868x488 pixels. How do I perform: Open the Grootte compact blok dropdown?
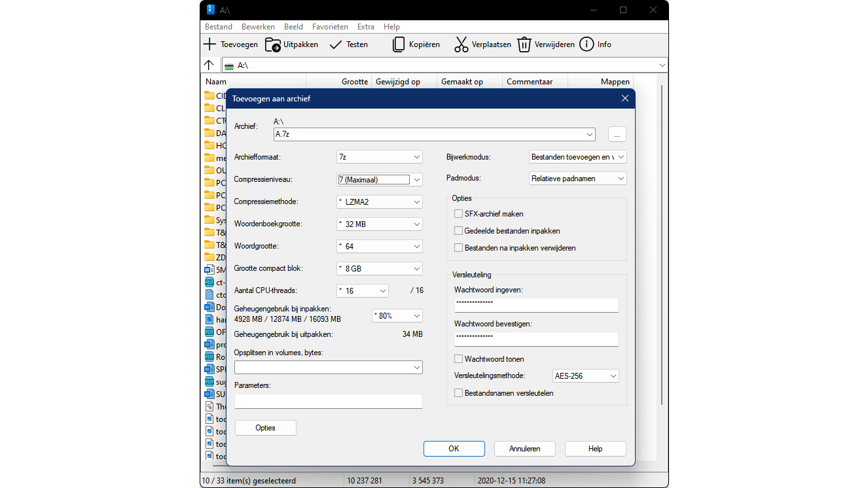coord(379,268)
